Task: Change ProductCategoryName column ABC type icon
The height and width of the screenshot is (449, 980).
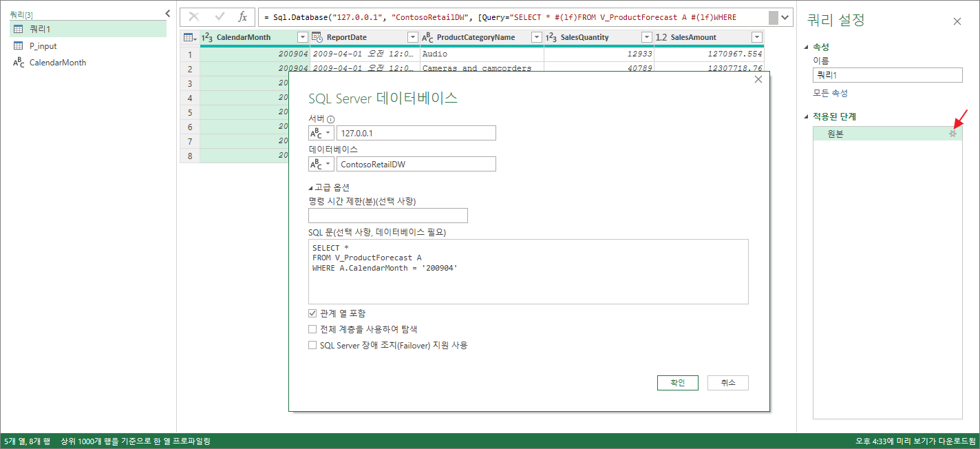Action: pos(427,37)
